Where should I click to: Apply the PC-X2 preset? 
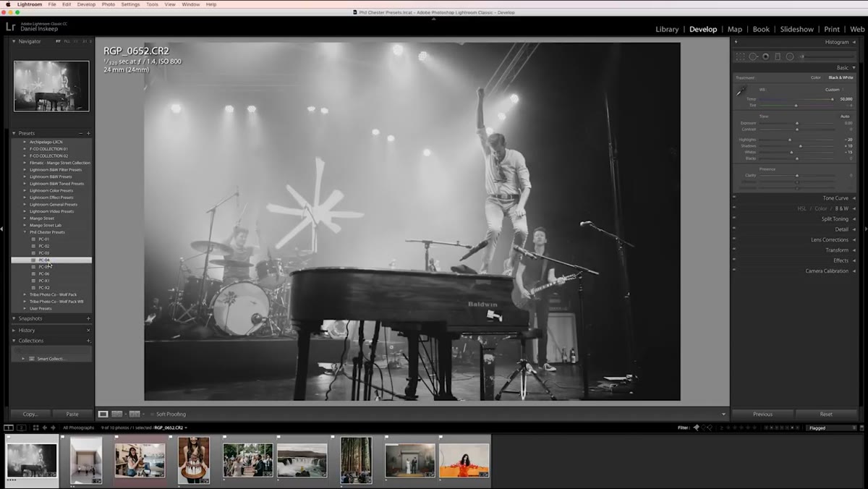[x=44, y=288]
